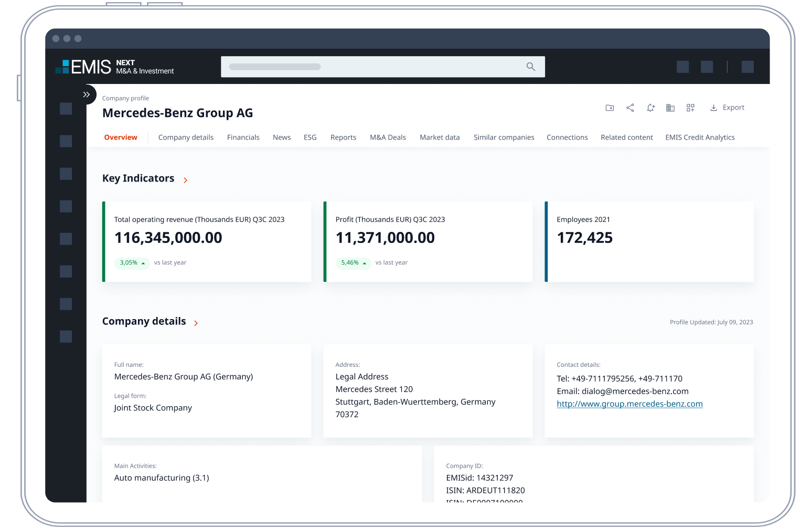The width and height of the screenshot is (812, 529).
Task: Click the EMIS Next logo
Action: tap(115, 67)
